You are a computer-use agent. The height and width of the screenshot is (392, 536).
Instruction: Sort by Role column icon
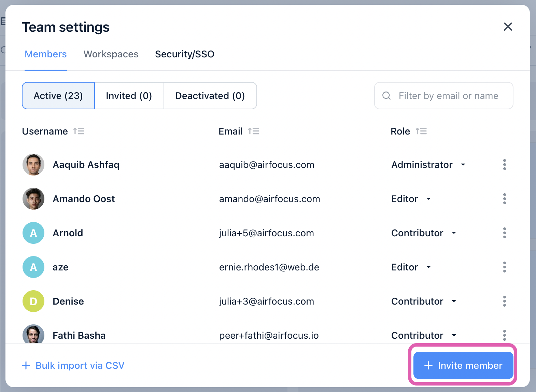click(421, 131)
